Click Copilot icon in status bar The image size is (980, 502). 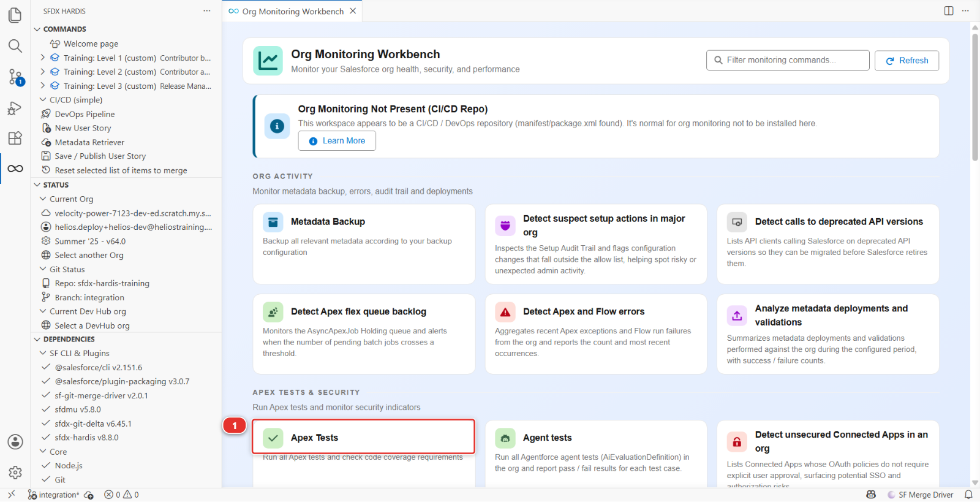tap(871, 495)
